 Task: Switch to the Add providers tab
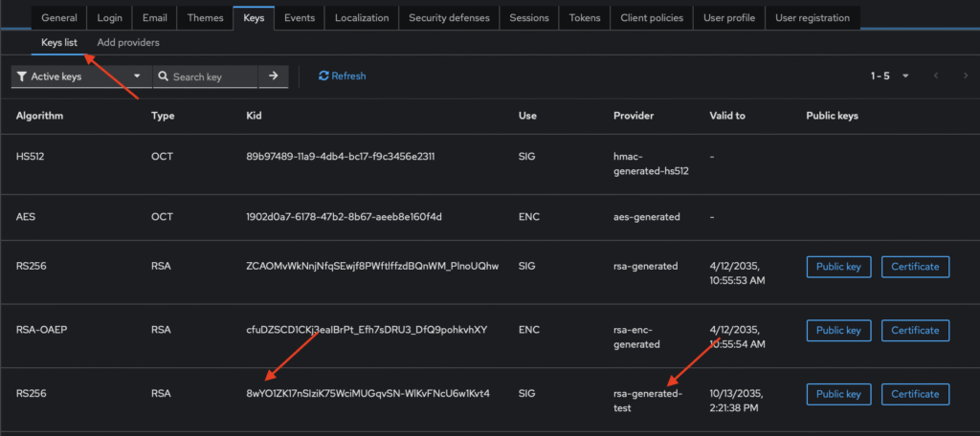click(x=128, y=43)
